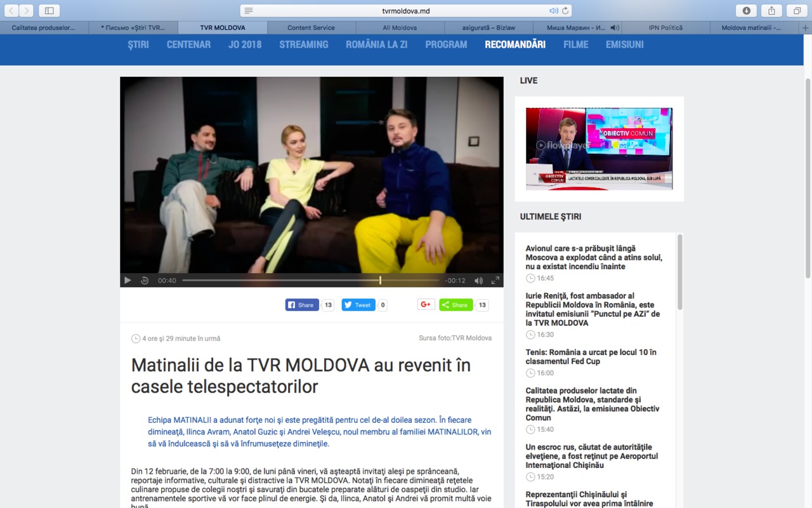Click the article headline Matinalii de la TVR
Screen dimensions: 812x508
[301, 375]
